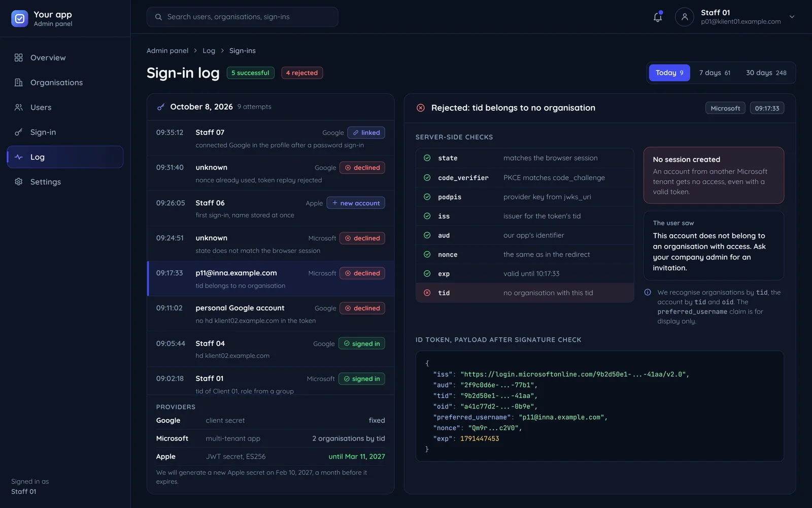The height and width of the screenshot is (508, 812).
Task: Click the search magnifier icon
Action: (x=158, y=17)
